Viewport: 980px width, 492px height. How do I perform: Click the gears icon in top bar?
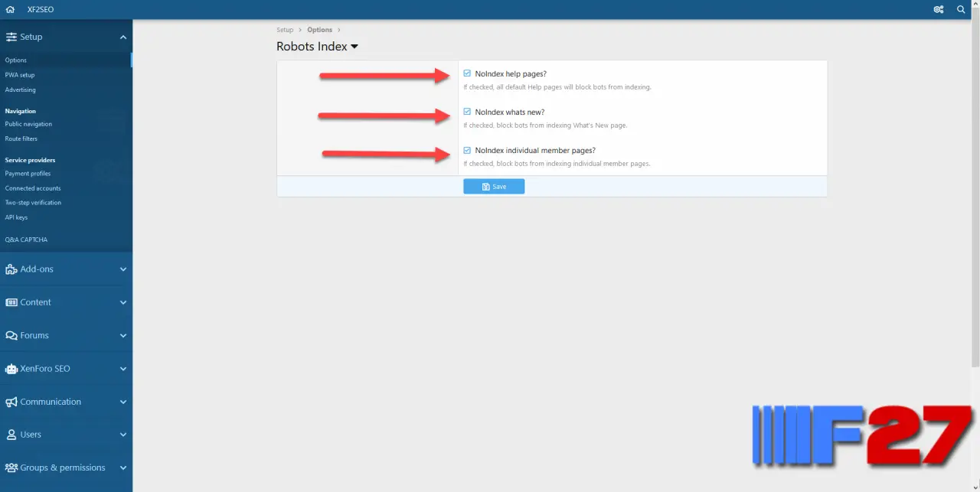[x=938, y=9]
